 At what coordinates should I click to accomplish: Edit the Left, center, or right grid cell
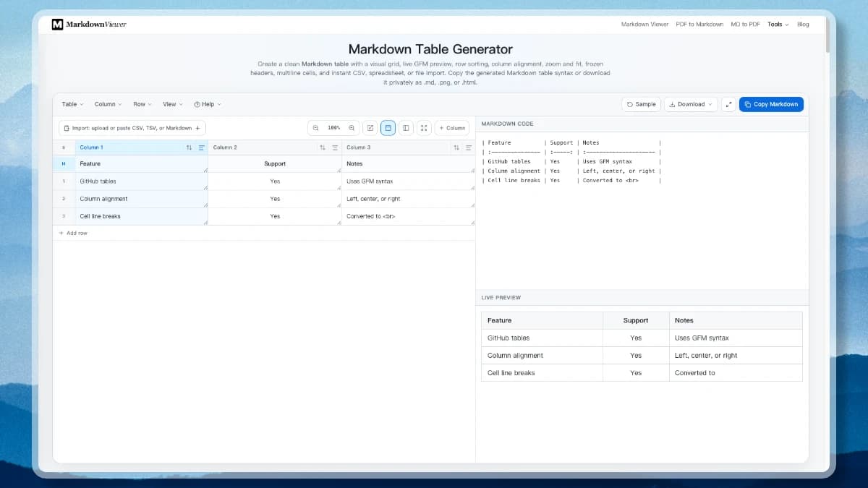point(408,199)
